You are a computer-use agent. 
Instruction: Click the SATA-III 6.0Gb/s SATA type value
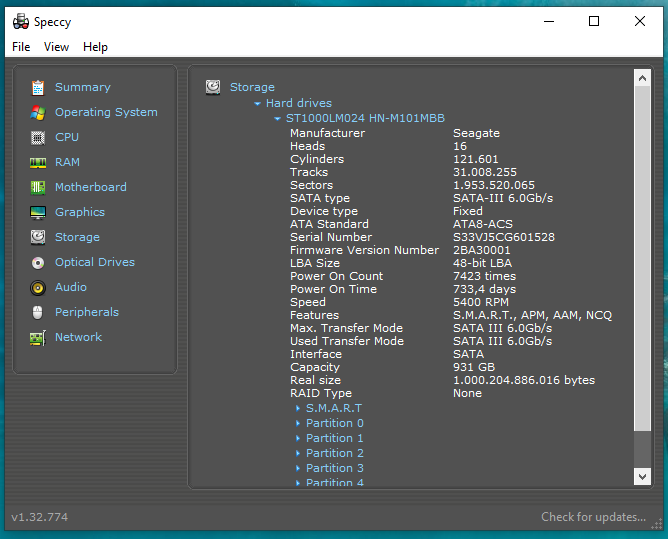click(503, 198)
